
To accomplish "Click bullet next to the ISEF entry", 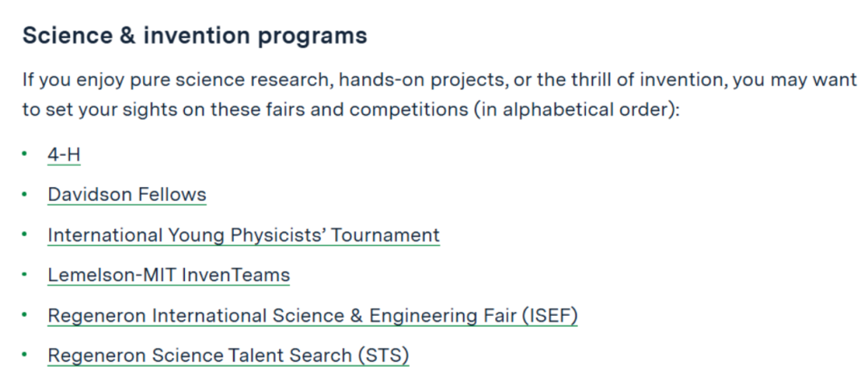I will click(x=25, y=315).
